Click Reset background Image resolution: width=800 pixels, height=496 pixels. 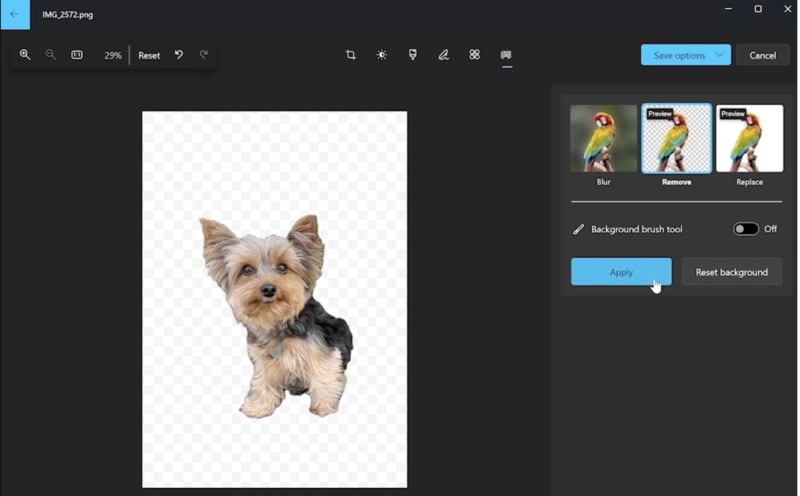click(732, 272)
